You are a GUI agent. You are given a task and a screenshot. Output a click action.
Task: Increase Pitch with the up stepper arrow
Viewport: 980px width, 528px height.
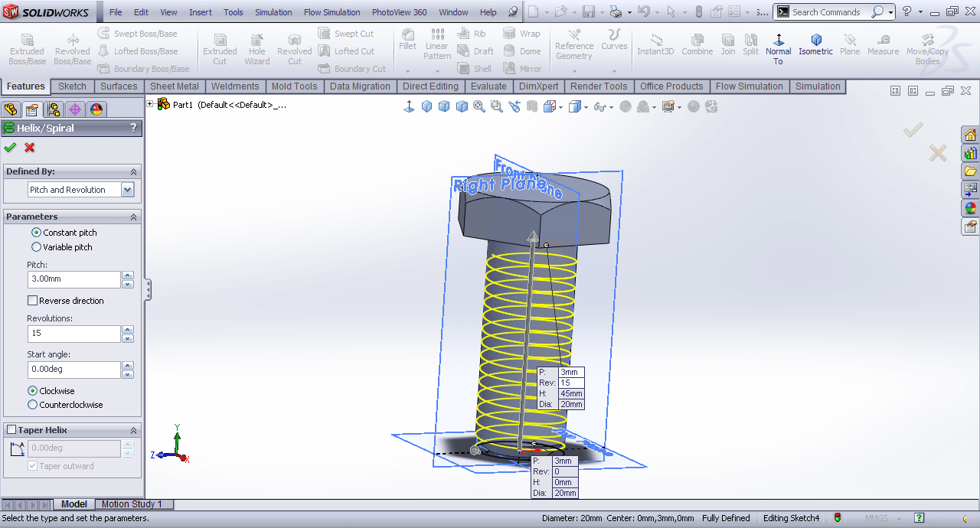pos(128,275)
